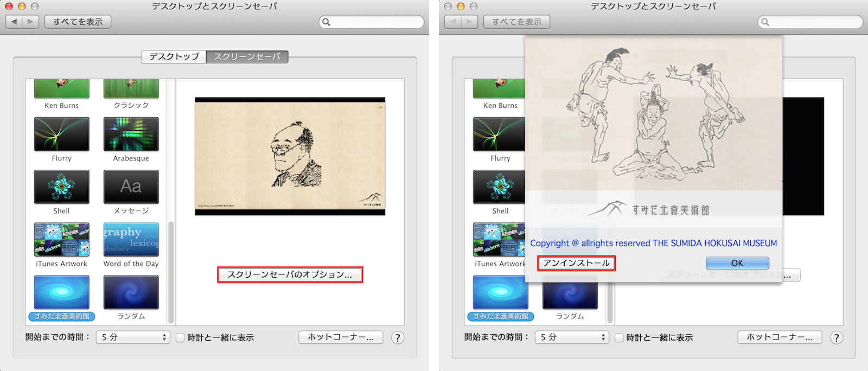The height and width of the screenshot is (371, 868).
Task: Click screensaver preview image in left window
Action: point(290,156)
